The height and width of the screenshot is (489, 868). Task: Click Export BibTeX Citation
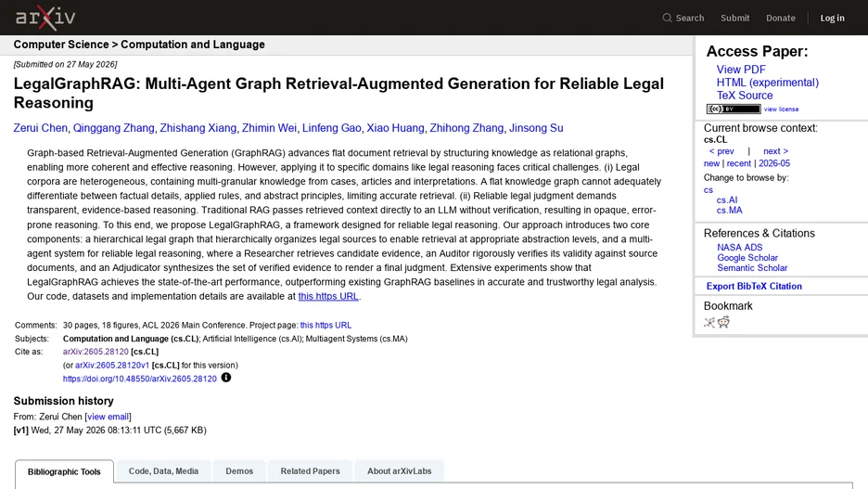754,287
